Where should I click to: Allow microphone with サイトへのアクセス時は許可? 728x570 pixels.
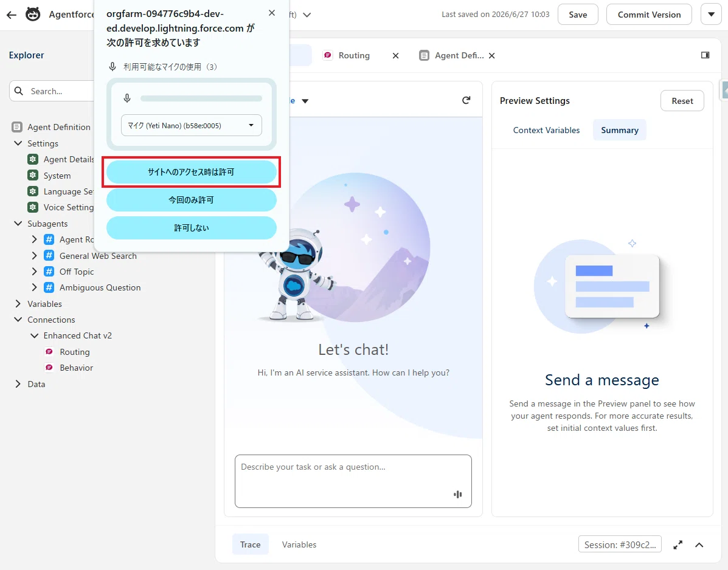tap(192, 172)
